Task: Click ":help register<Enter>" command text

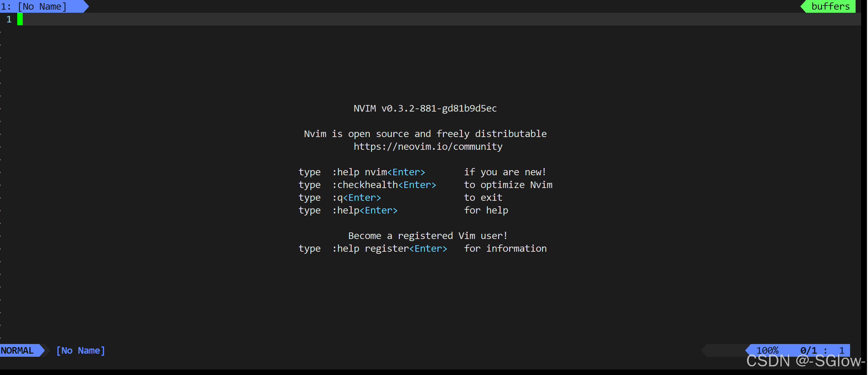Action: click(389, 249)
